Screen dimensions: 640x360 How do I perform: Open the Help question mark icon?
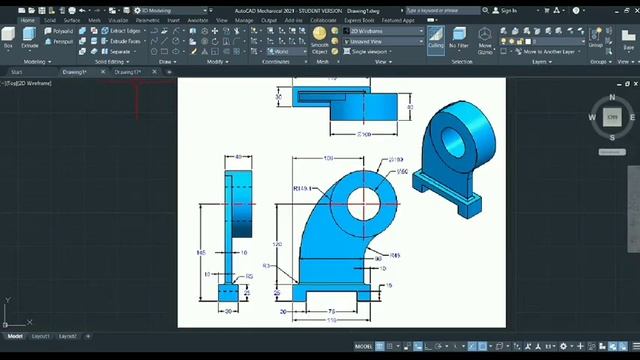pyautogui.click(x=576, y=11)
